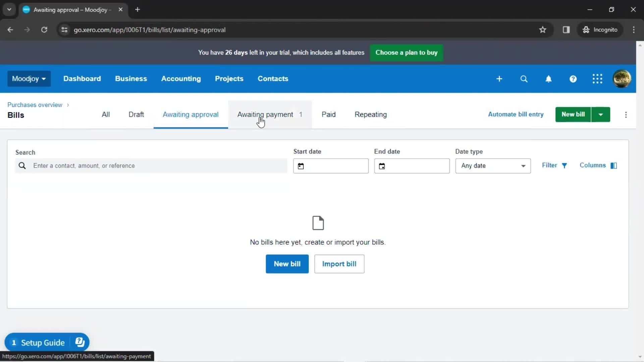644x362 pixels.
Task: Open browser side panel icon
Action: coord(566,30)
